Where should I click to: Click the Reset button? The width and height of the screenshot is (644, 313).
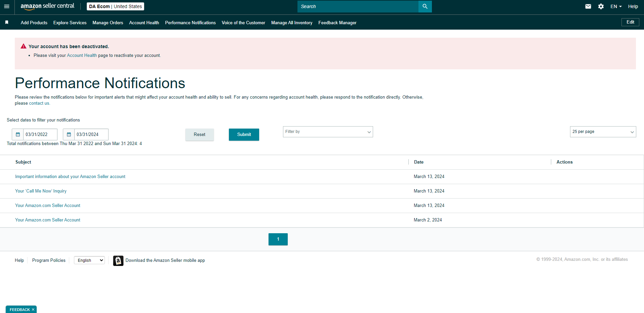[x=200, y=135]
